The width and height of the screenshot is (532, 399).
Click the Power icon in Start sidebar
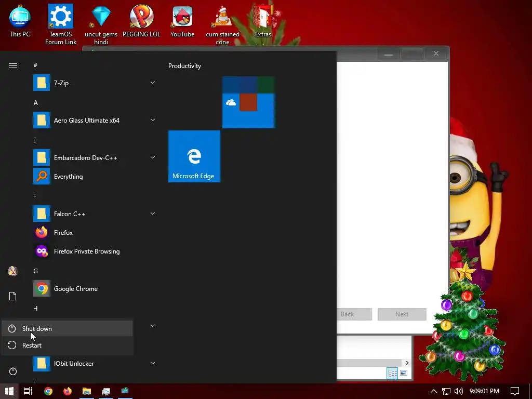pos(13,371)
